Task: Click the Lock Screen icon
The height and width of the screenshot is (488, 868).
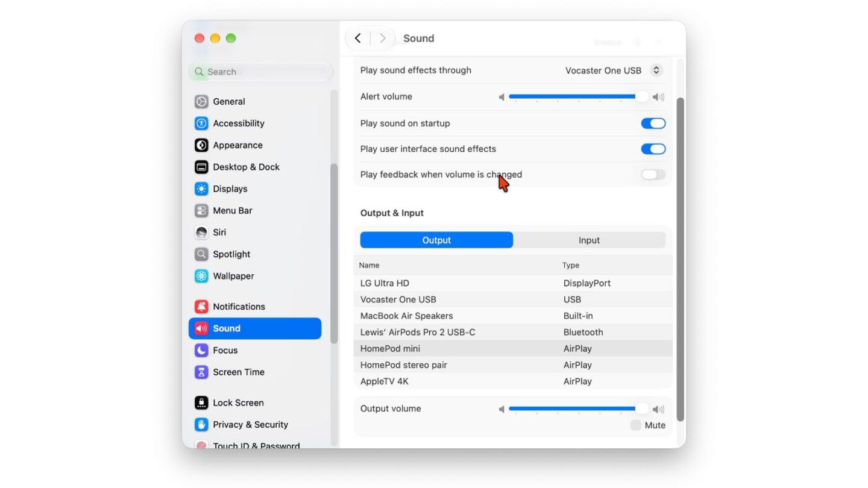Action: coord(201,402)
